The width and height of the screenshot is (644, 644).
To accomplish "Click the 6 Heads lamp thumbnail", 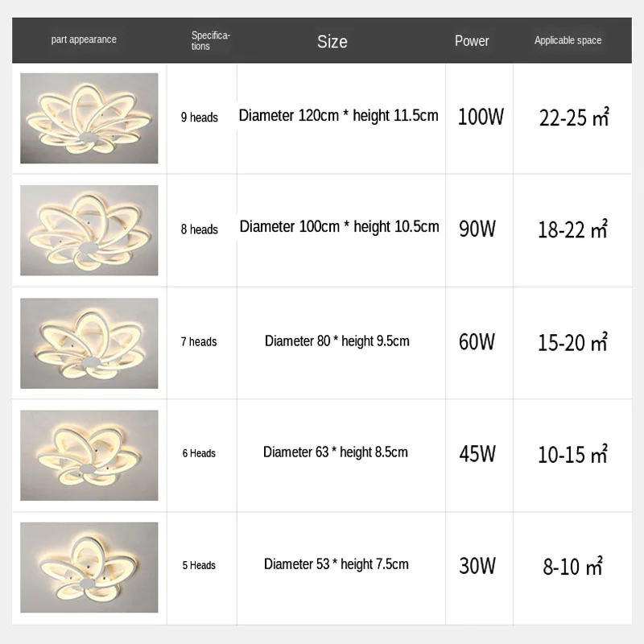I will [x=89, y=455].
